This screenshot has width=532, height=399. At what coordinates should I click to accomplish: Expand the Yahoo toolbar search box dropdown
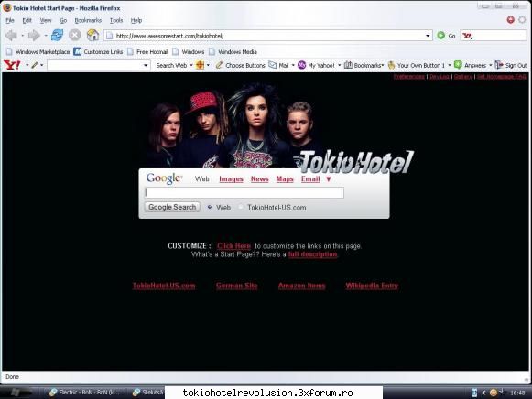(x=146, y=65)
